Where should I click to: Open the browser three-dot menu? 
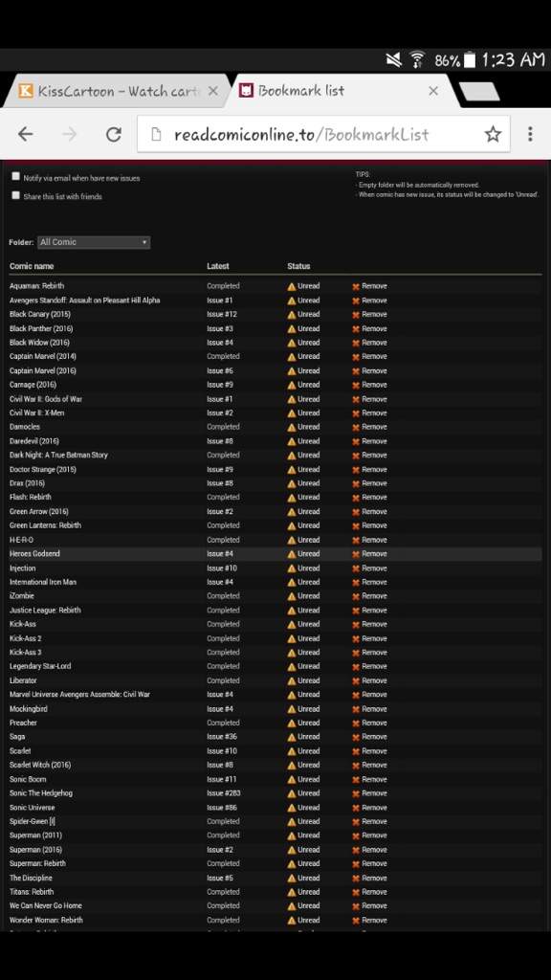coord(530,134)
